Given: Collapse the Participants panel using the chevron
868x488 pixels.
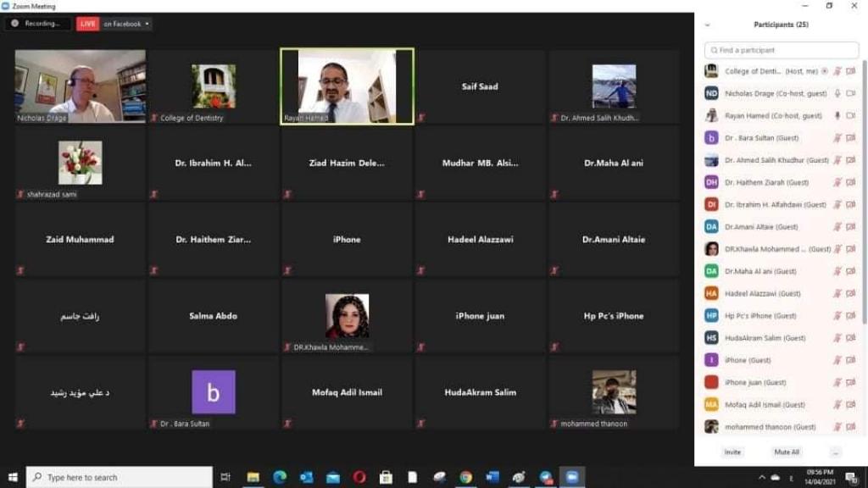Looking at the screenshot, I should pos(708,25).
